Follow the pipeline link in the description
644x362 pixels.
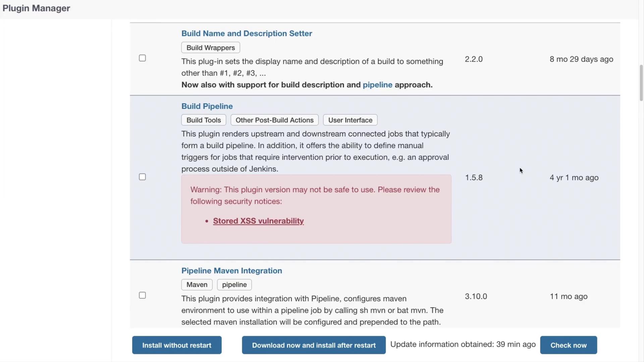pos(377,85)
